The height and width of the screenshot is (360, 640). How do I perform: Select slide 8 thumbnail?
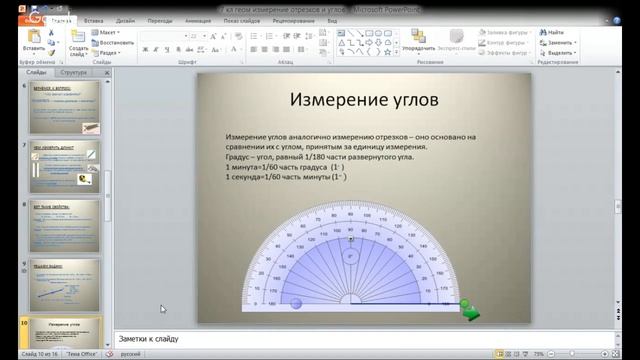[x=64, y=226]
